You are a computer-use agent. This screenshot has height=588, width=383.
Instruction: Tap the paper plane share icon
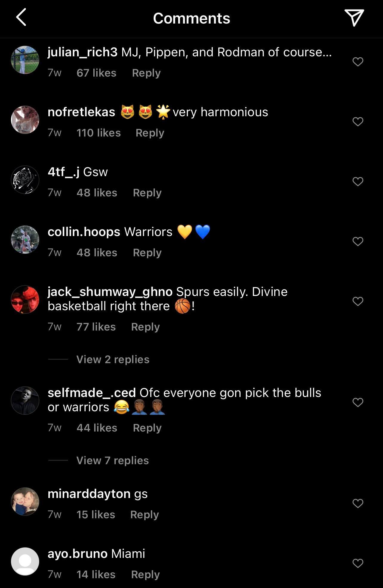click(x=354, y=18)
